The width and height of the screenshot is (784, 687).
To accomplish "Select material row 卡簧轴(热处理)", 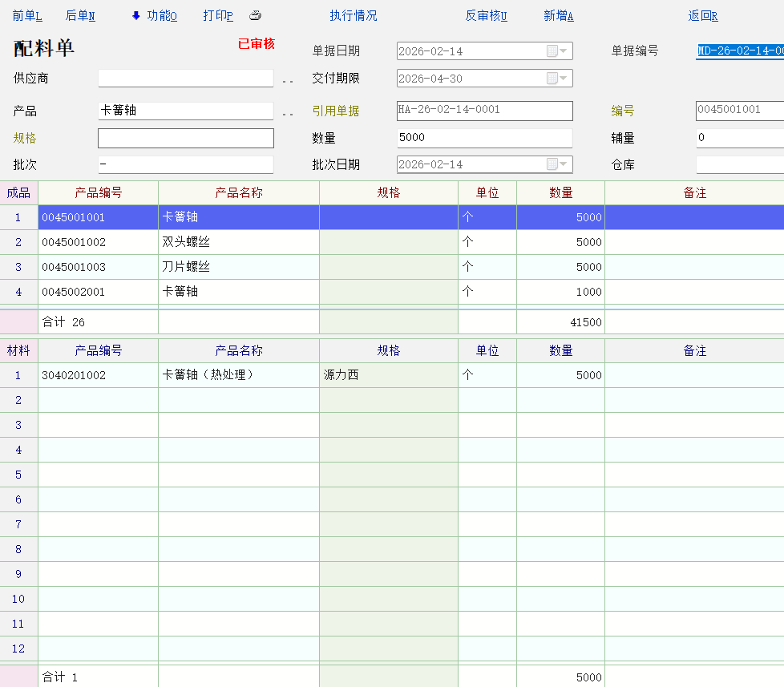I will coord(208,375).
